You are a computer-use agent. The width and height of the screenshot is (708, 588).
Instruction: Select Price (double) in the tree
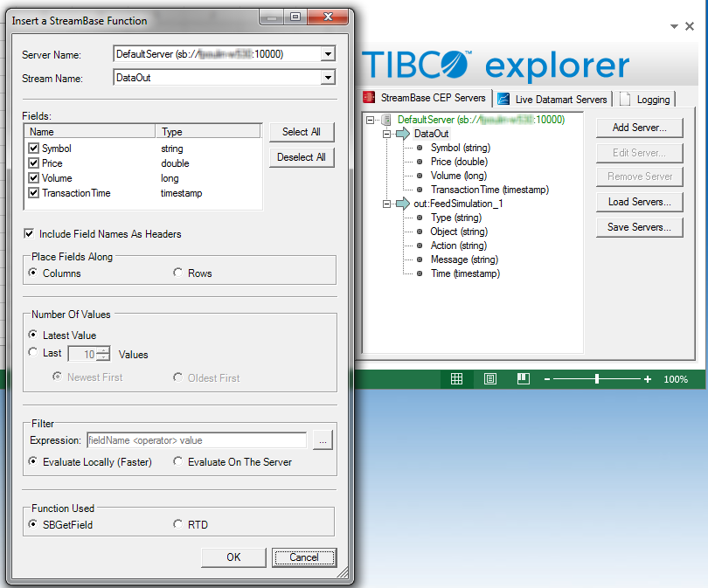(x=459, y=162)
